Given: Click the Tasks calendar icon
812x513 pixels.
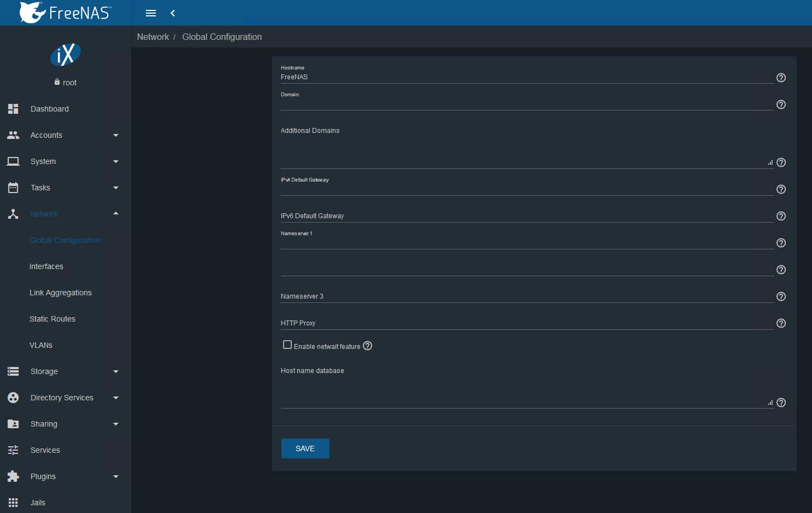Looking at the screenshot, I should click(13, 188).
